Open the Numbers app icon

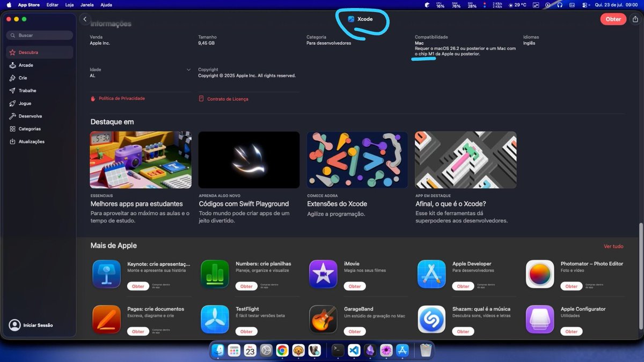pos(215,274)
